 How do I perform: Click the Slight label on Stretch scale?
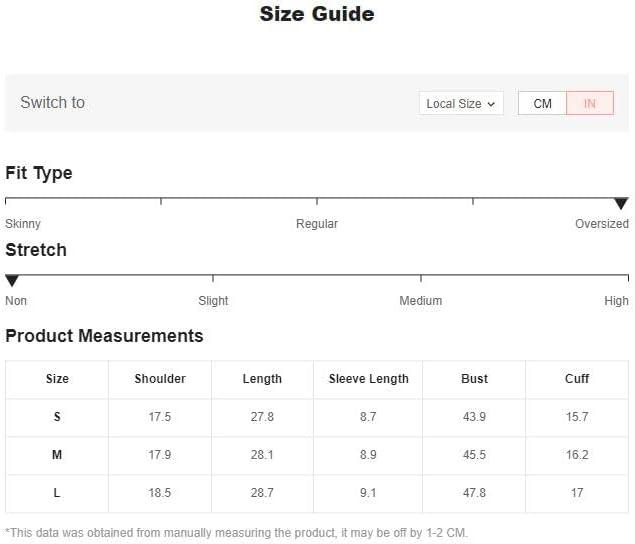point(213,301)
